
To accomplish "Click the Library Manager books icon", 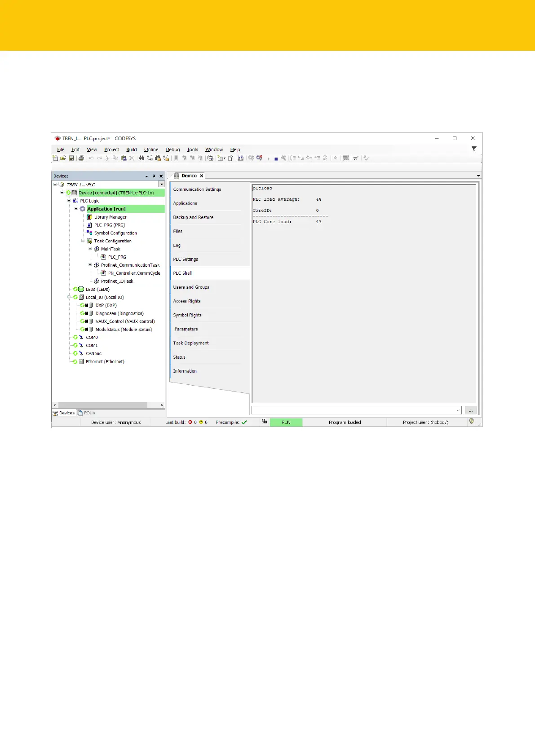I will (89, 217).
